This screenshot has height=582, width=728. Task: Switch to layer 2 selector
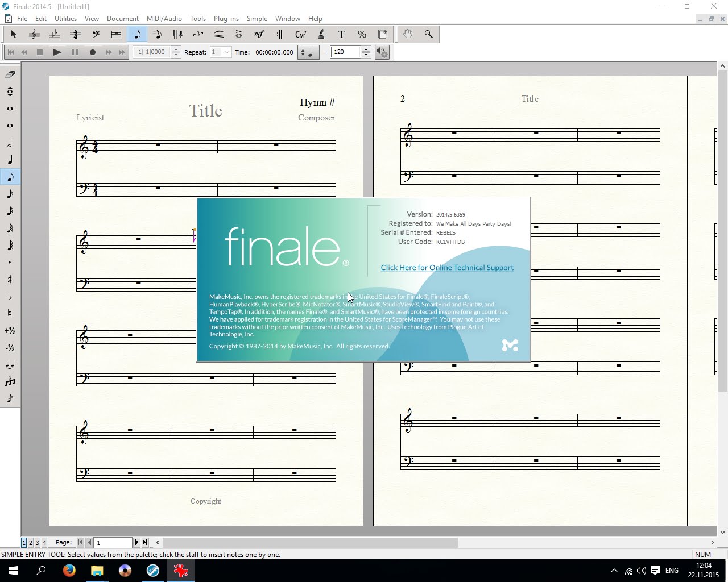(31, 543)
